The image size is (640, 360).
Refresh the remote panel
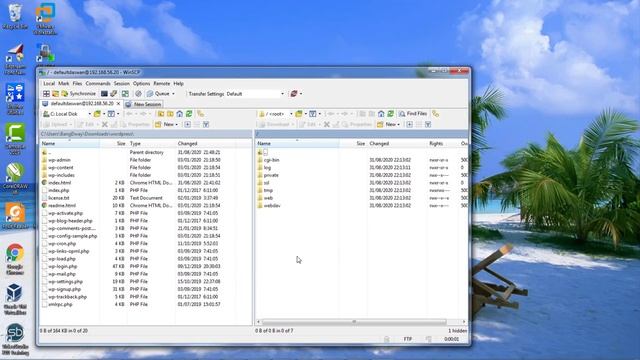(391, 114)
